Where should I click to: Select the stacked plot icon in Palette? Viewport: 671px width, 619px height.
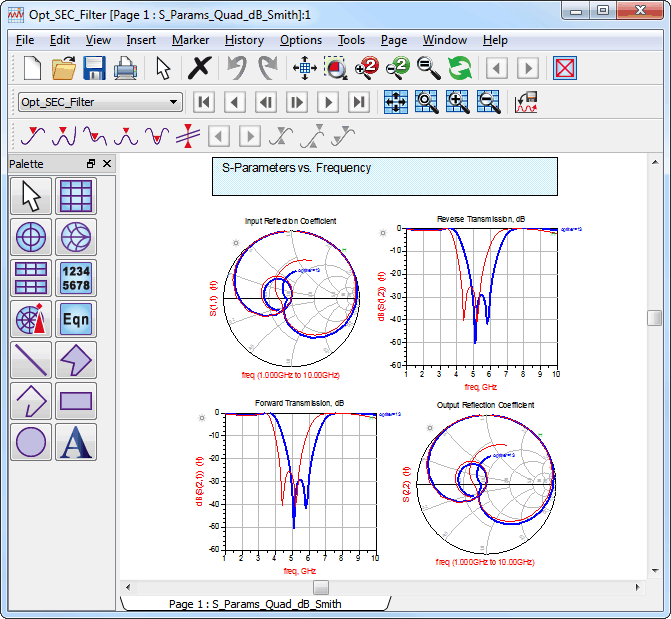(31, 278)
